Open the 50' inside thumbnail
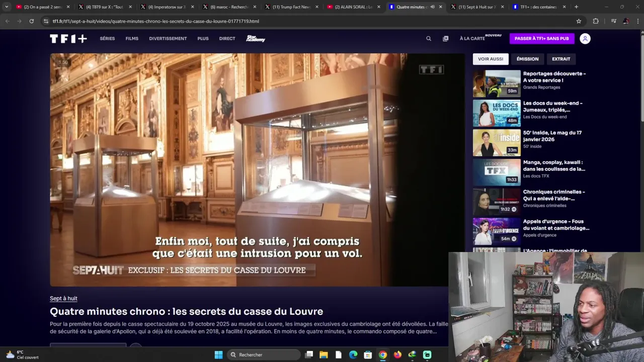This screenshot has width=644, height=362. coord(497,143)
